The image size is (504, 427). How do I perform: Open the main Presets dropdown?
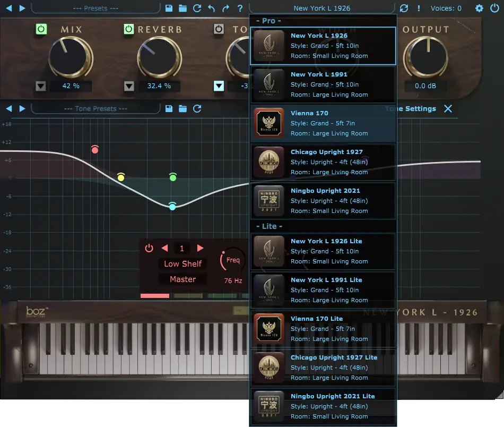click(x=95, y=8)
